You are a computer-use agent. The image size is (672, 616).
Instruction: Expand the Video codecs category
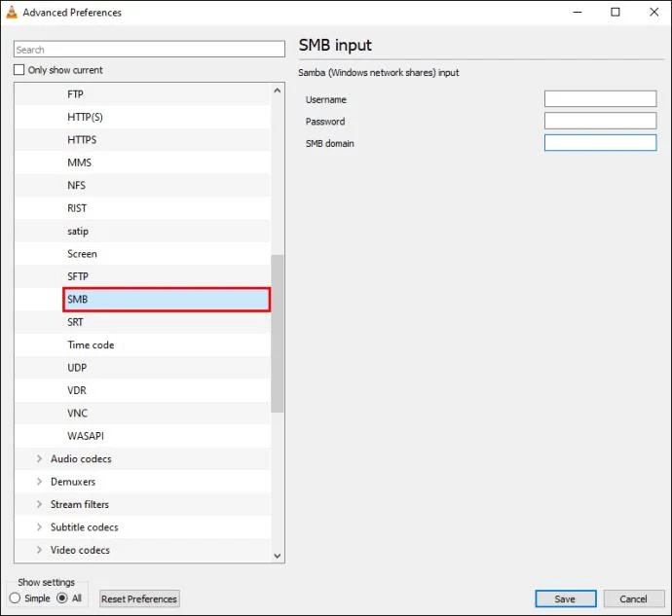[x=39, y=550]
